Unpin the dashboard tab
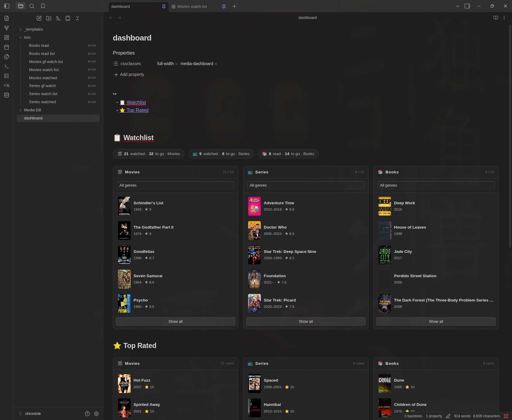Viewport: 512px width, 420px height. (164, 7)
